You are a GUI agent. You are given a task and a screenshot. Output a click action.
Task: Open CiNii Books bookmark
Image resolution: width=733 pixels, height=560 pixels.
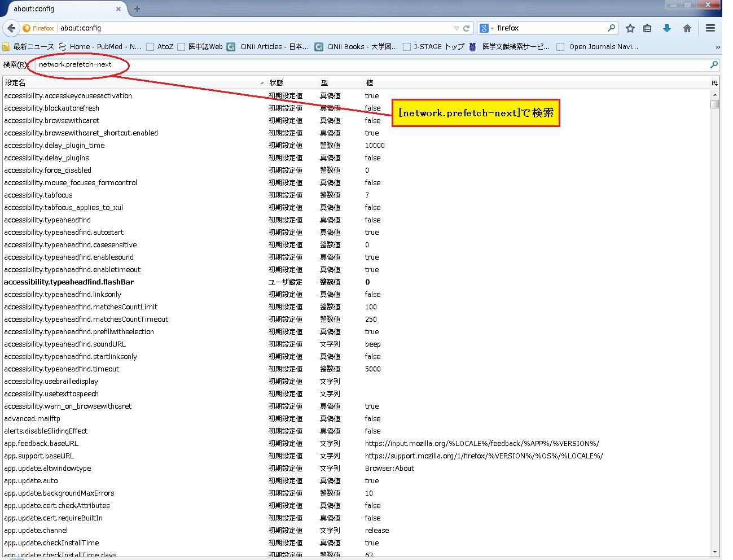point(356,47)
